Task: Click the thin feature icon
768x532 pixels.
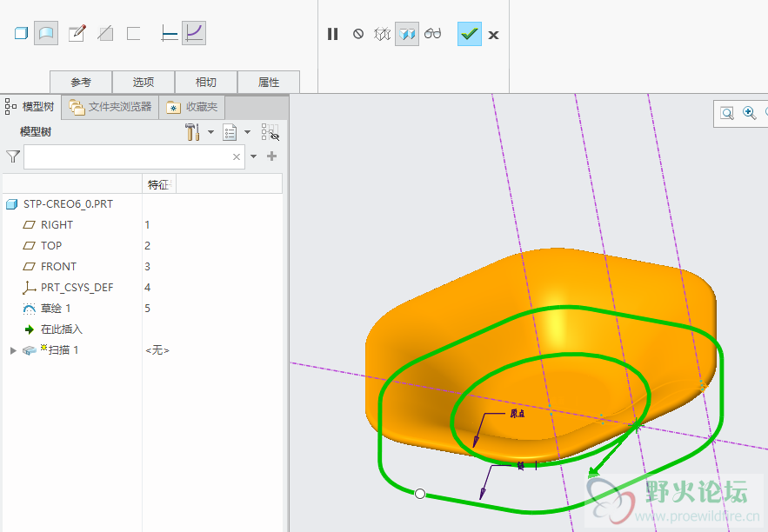Action: coord(134,33)
